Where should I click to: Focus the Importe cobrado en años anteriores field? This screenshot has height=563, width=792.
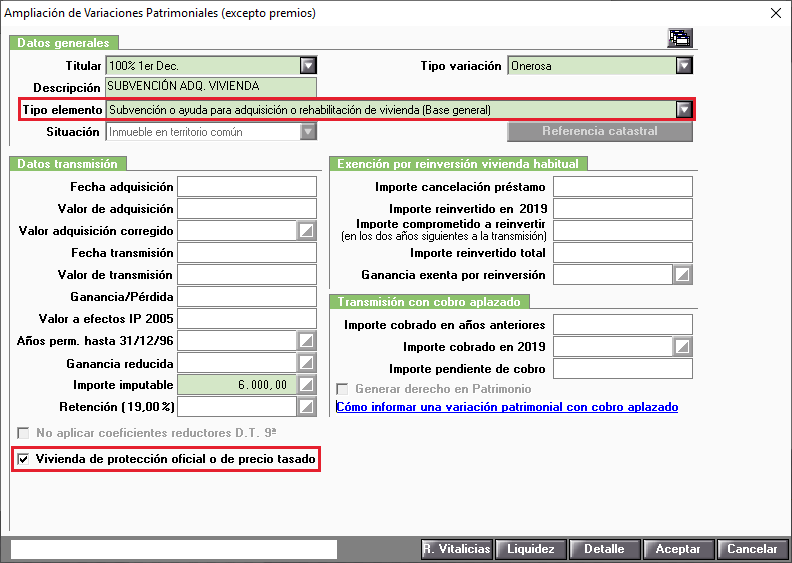623,325
